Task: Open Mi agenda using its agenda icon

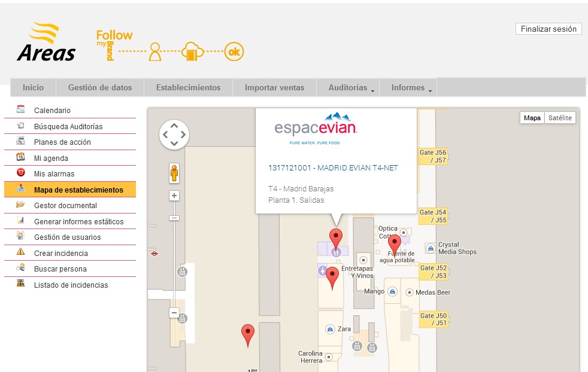Action: coord(20,157)
